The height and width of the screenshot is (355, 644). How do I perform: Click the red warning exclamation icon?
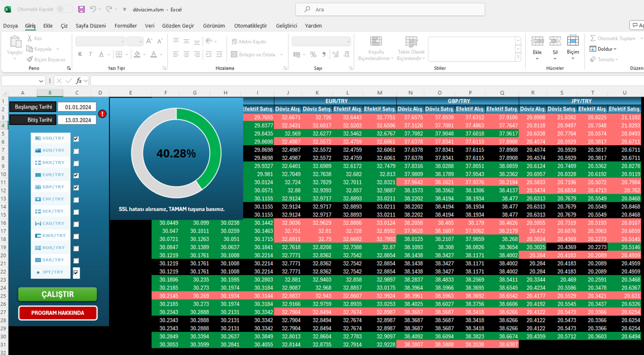click(x=103, y=114)
